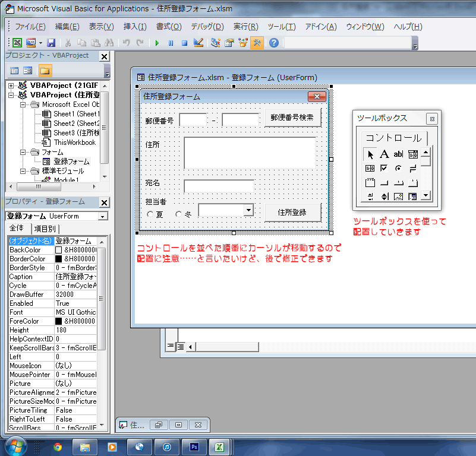This screenshot has height=456, width=476.
Task: Open Help with the blue question mark icon
Action: click(x=274, y=43)
